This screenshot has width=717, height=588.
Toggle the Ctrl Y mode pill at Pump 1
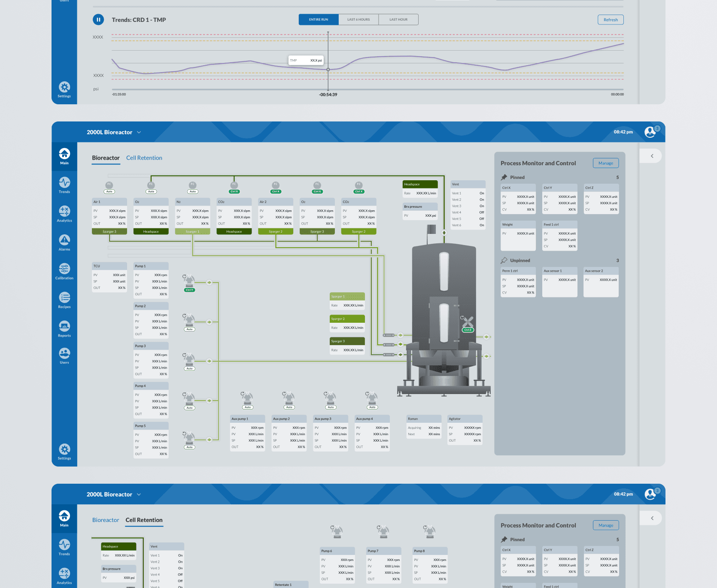[189, 290]
